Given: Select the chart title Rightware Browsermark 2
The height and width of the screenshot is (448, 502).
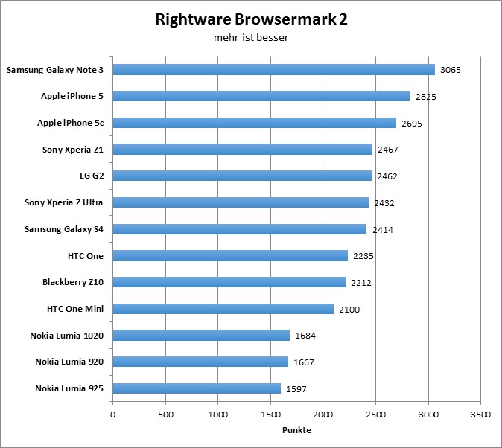Looking at the screenshot, I should tap(251, 19).
